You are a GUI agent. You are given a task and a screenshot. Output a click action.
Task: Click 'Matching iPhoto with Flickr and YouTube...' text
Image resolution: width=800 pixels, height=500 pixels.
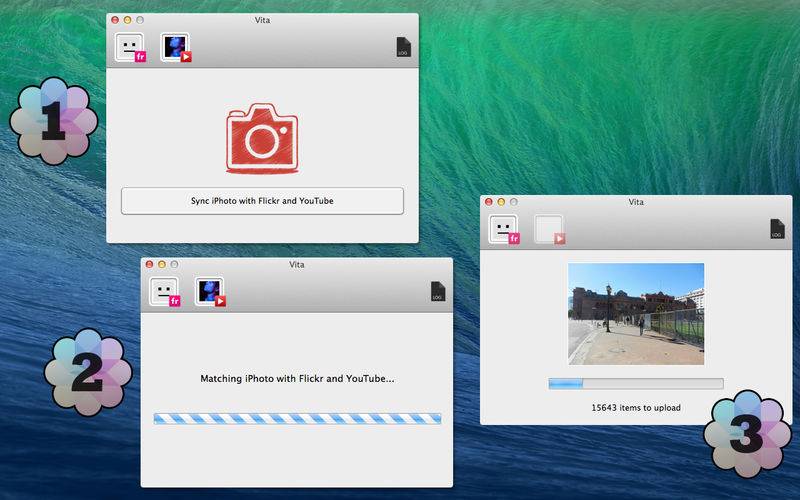(297, 379)
